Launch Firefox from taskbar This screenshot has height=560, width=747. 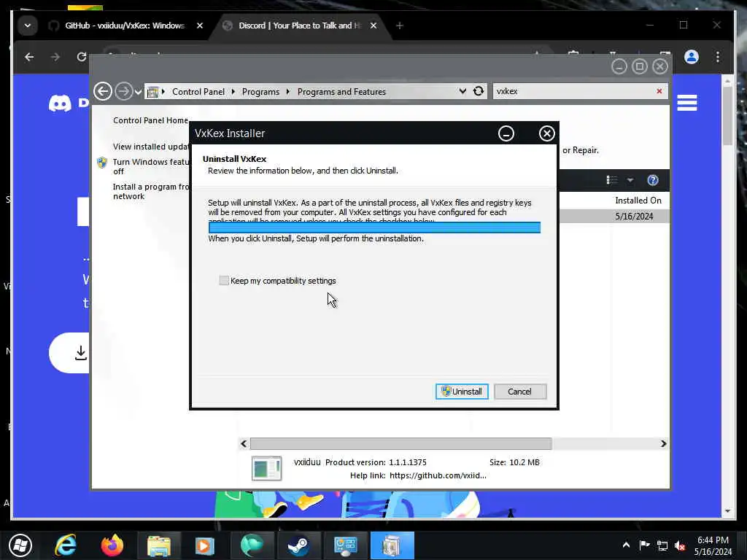pyautogui.click(x=112, y=545)
